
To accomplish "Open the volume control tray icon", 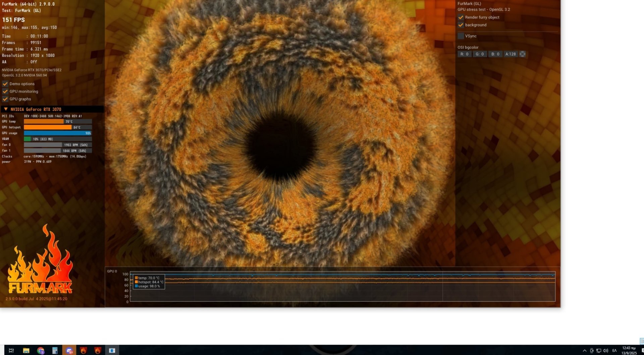I will coord(605,351).
